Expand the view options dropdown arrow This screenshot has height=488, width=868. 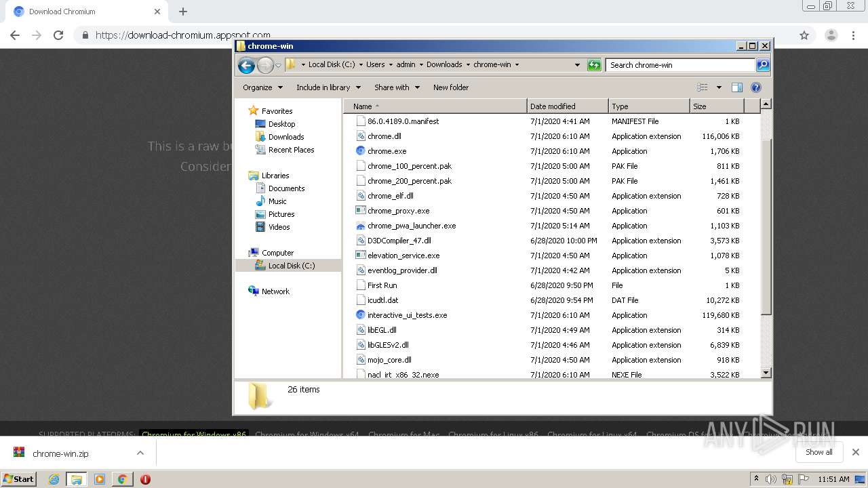point(719,87)
